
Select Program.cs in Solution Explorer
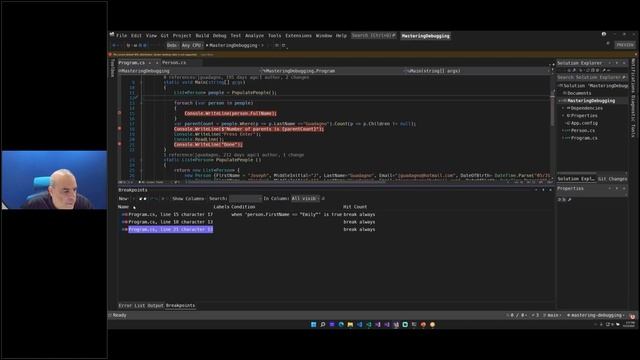(x=584, y=138)
